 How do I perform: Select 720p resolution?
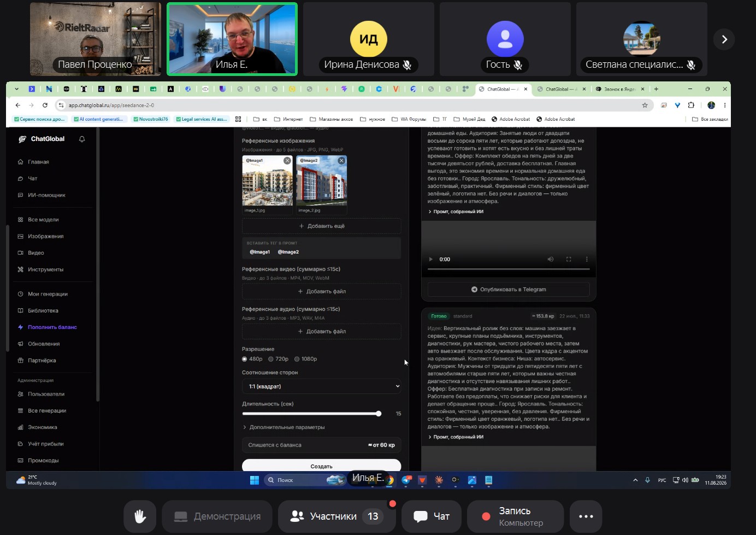[x=271, y=359]
